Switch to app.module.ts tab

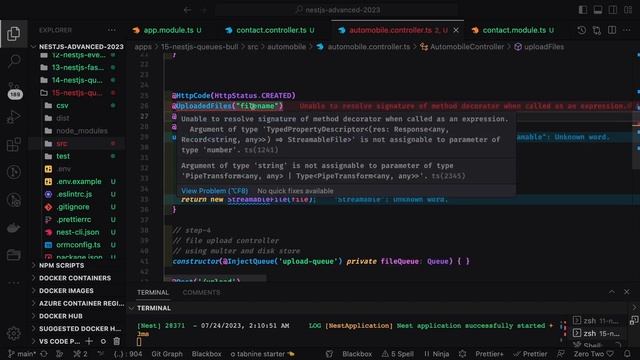[167, 30]
